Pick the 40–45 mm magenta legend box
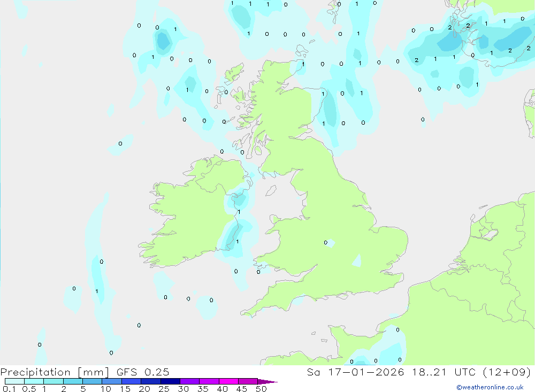Screen dimensions: 535x392 (228, 381)
